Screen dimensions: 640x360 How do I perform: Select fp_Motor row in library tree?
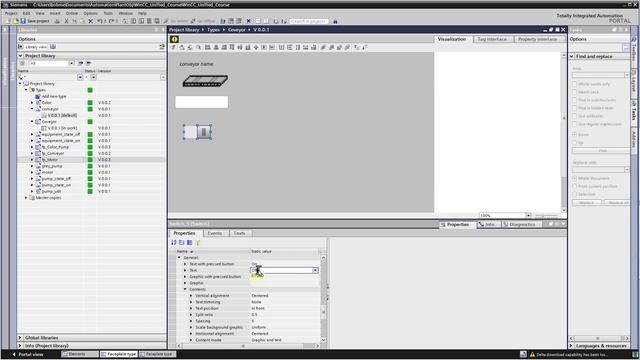point(91,160)
